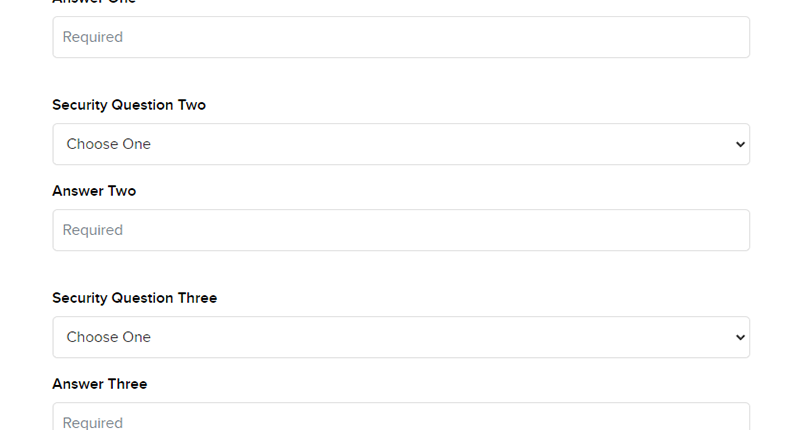Click "Choose One" text under Security Question Three
Screen dimensions: 805x430
(x=108, y=337)
